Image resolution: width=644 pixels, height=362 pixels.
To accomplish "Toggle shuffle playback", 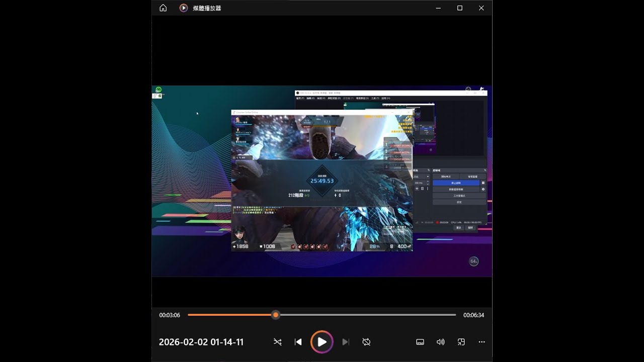I will 278,342.
